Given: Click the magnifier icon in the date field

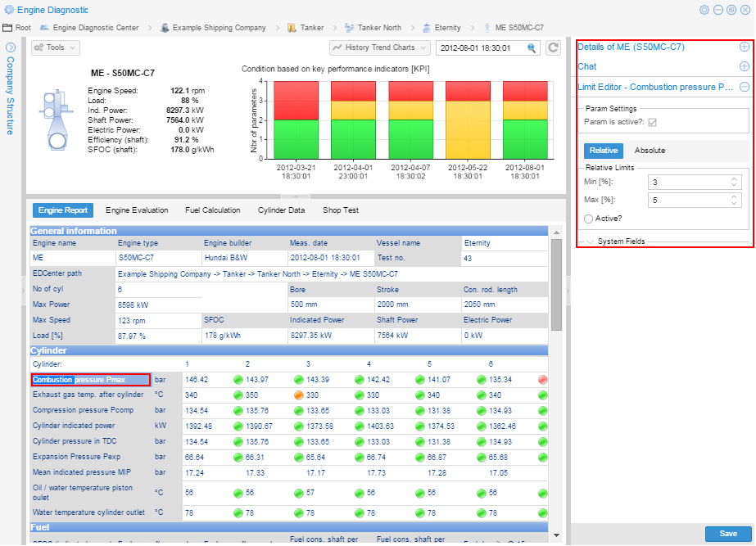Looking at the screenshot, I should pos(532,48).
